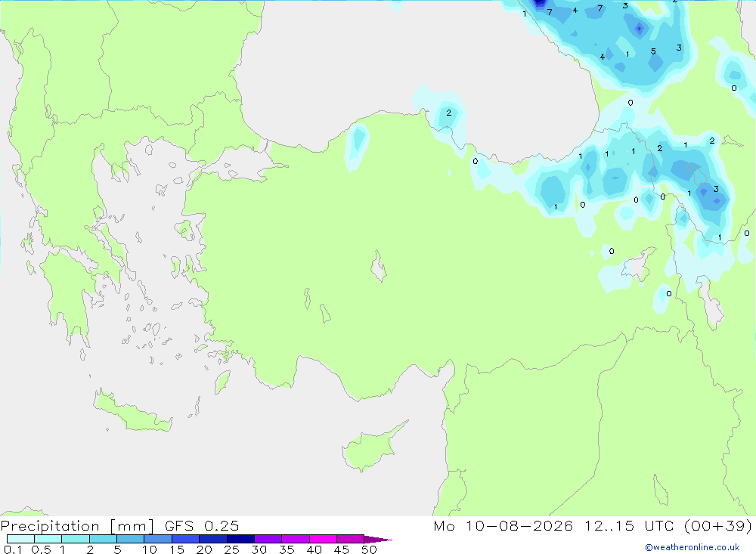
Task: Pick the 1–2 mm legend swatch
Action: click(x=76, y=539)
